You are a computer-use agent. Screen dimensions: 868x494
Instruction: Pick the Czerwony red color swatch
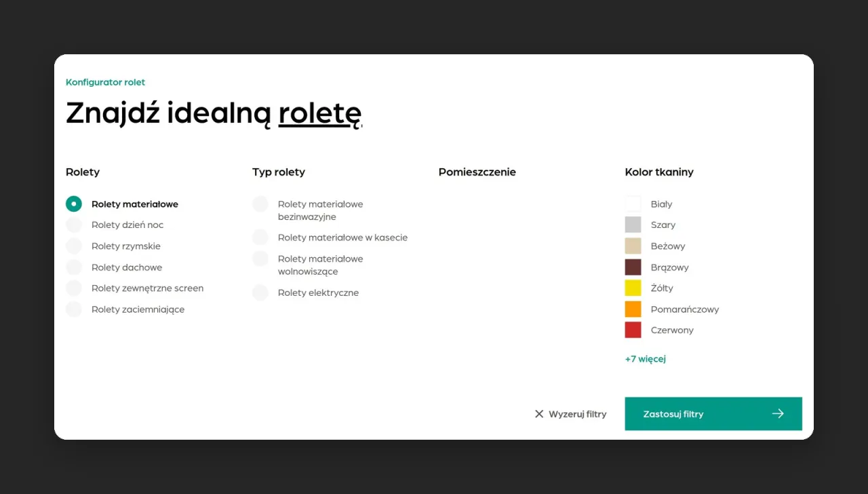point(633,330)
